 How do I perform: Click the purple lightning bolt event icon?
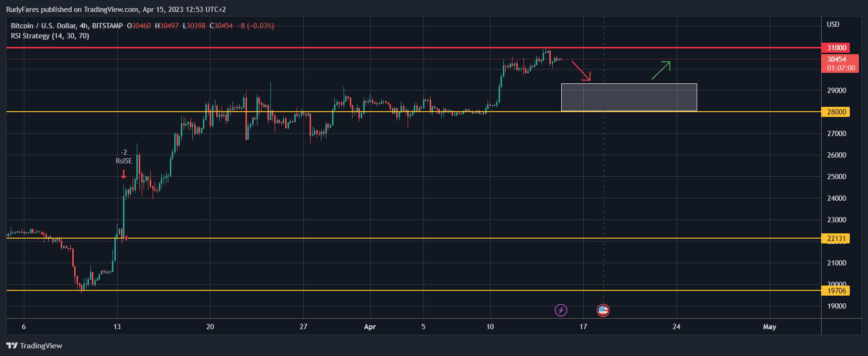coord(561,310)
